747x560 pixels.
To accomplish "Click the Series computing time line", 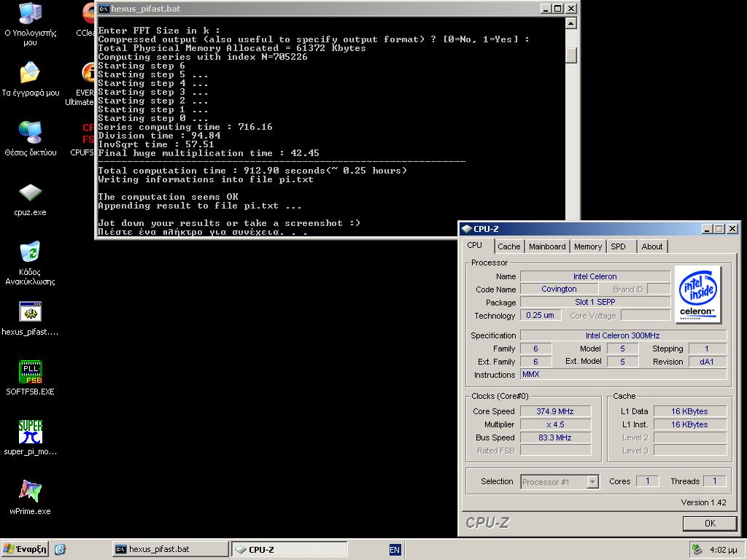I will 185,127.
